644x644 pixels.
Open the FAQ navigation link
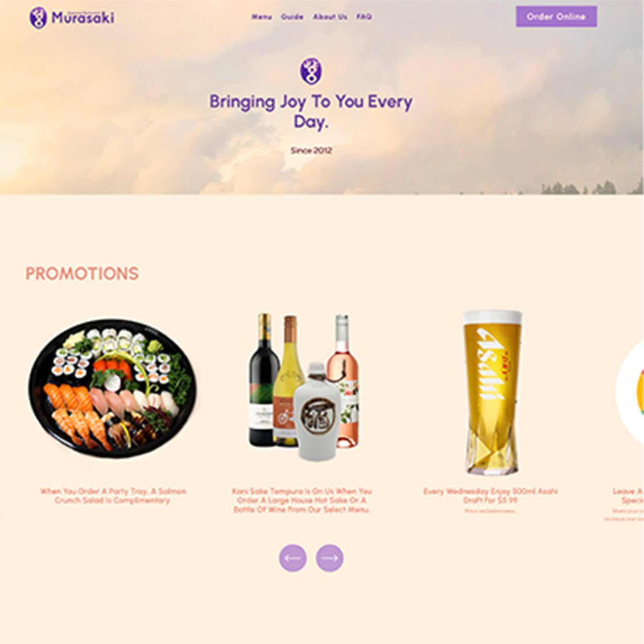[364, 17]
